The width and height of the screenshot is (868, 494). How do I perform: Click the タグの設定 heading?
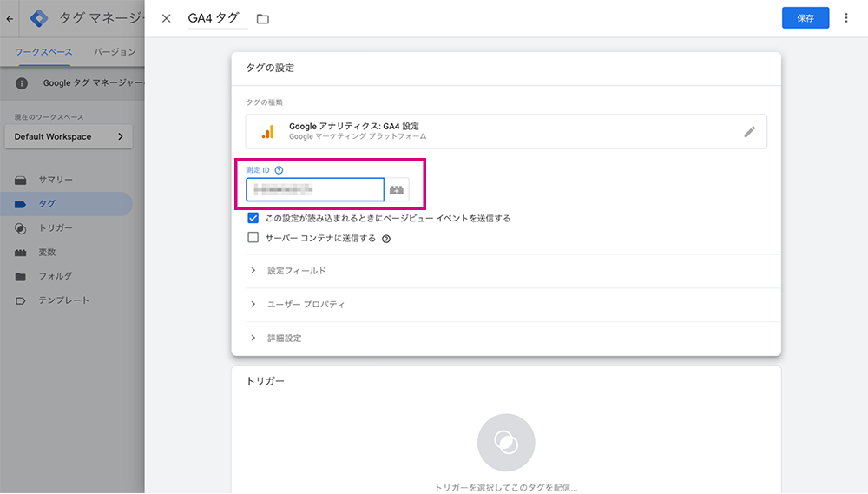270,68
